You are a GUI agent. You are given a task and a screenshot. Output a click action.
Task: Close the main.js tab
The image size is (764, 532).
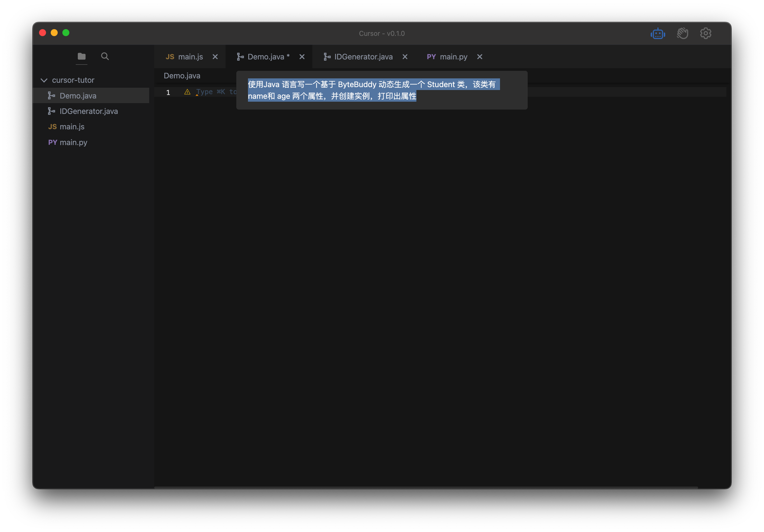click(x=215, y=57)
